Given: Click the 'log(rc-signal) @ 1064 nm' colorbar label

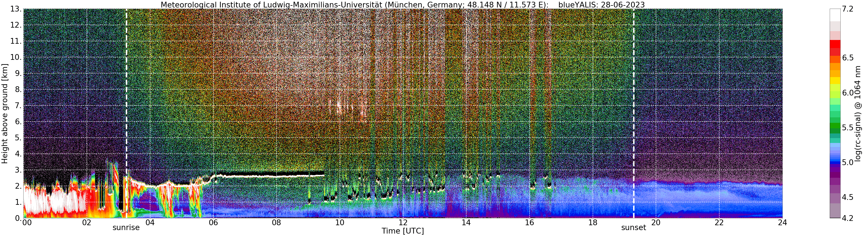Looking at the screenshot, I should pos(858,113).
